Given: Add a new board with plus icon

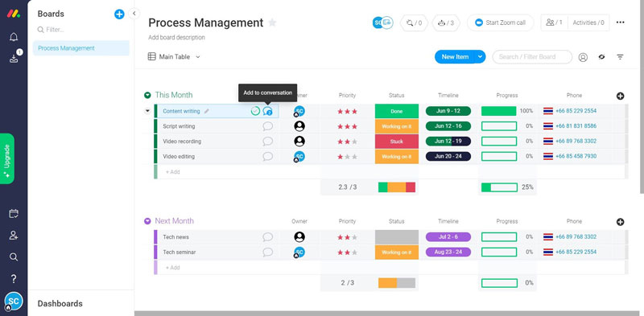Looking at the screenshot, I should [119, 14].
